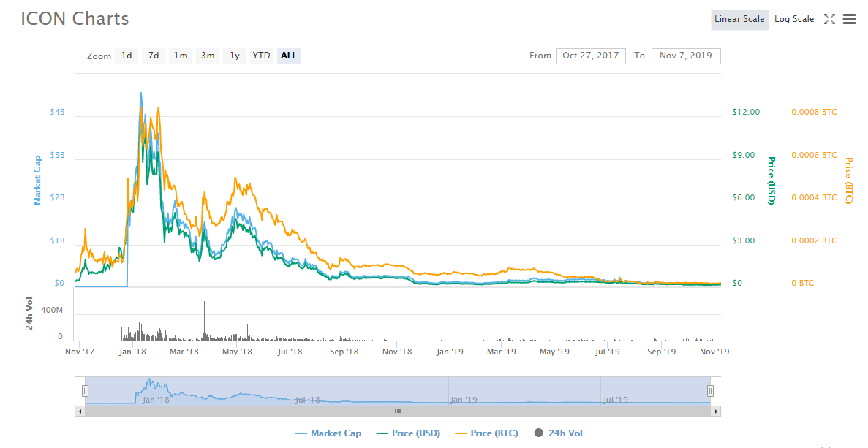Grab the right navigator range handle
The width and height of the screenshot is (868, 448).
pos(710,391)
